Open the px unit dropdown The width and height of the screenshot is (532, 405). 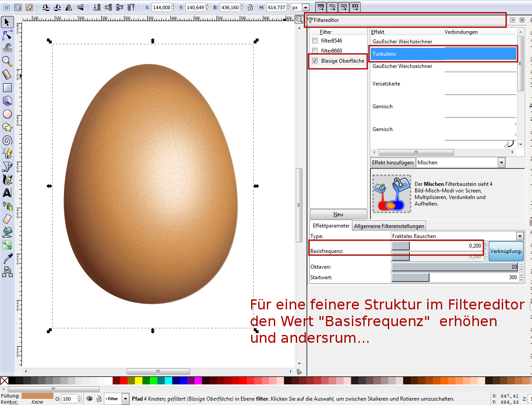point(305,7)
